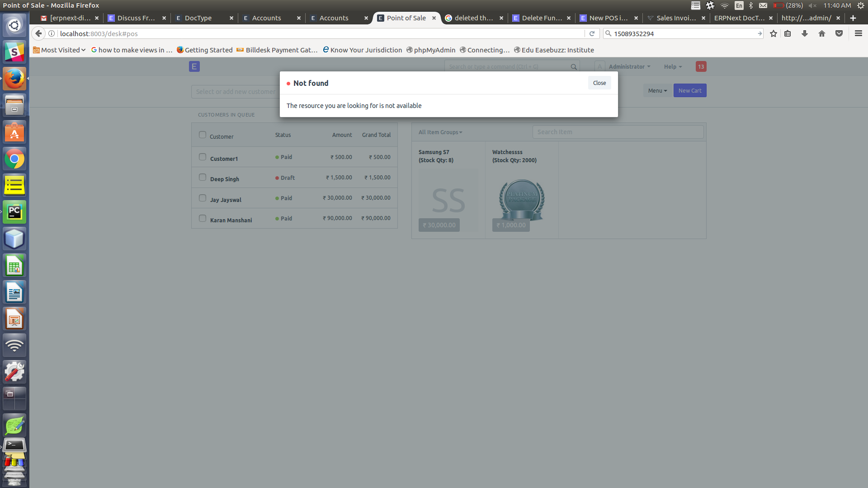
Task: Expand the Most Visited bookmarks folder
Action: (x=59, y=50)
